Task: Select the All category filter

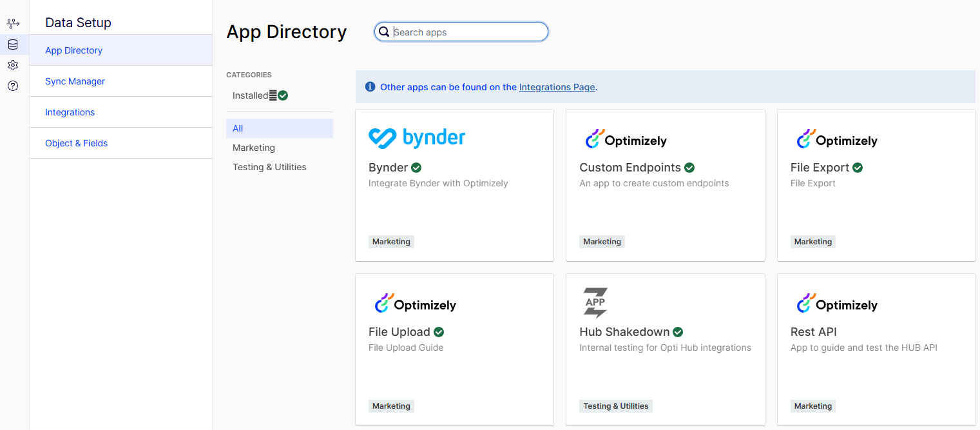Action: click(280, 128)
